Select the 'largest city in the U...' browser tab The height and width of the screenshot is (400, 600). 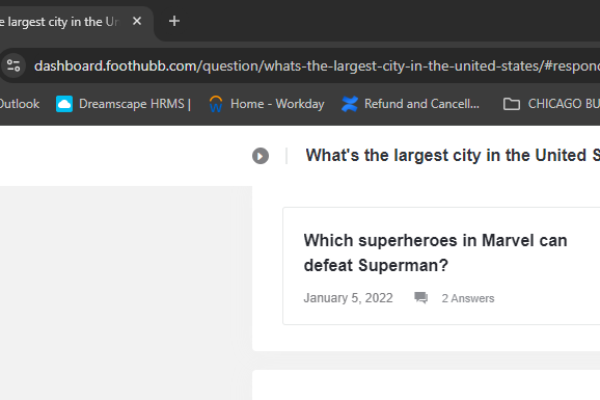pyautogui.click(x=60, y=21)
